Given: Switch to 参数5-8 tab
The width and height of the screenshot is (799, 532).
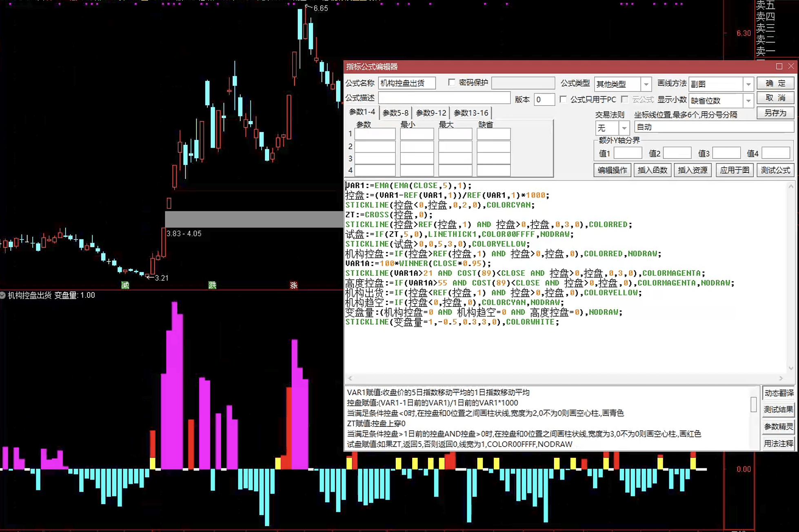Looking at the screenshot, I should tap(395, 113).
